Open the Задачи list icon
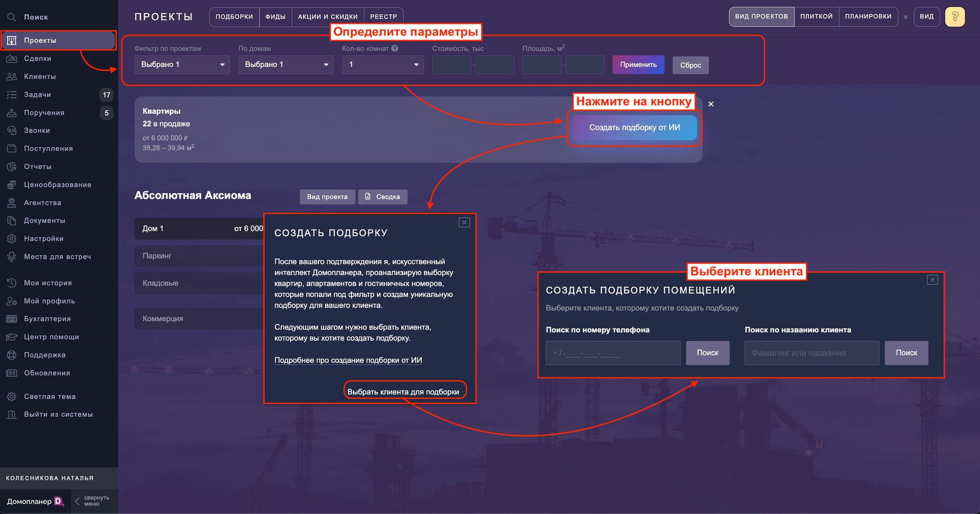980x514 pixels. (x=11, y=95)
